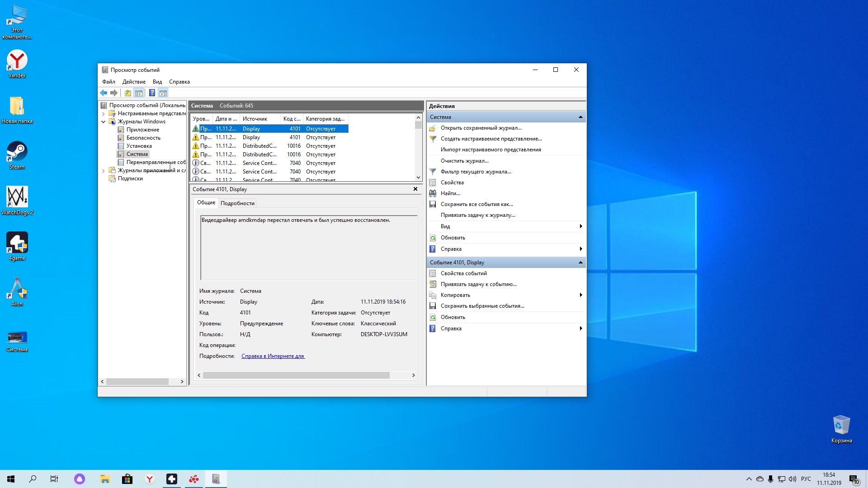Collapse the System actions section header
This screenshot has height=488, width=868.
pyautogui.click(x=580, y=117)
